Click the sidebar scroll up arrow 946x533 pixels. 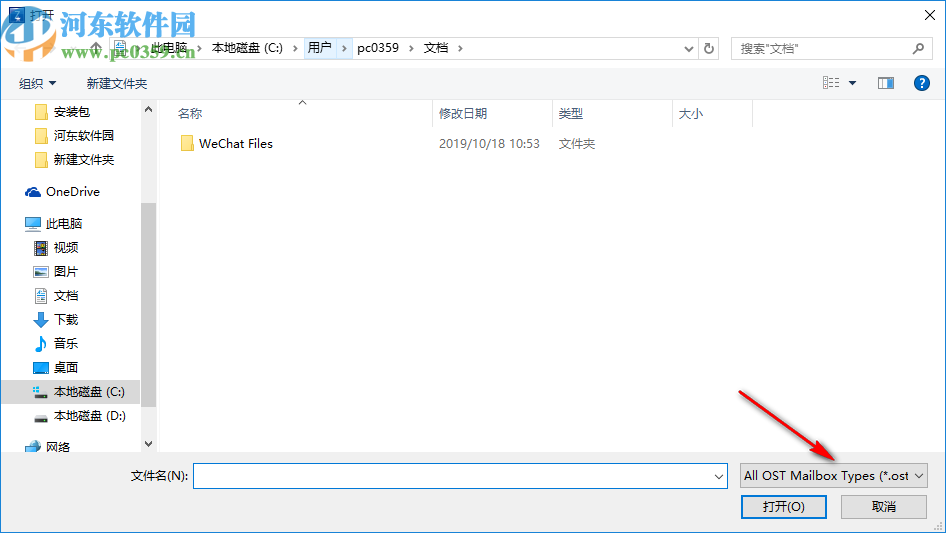point(148,109)
